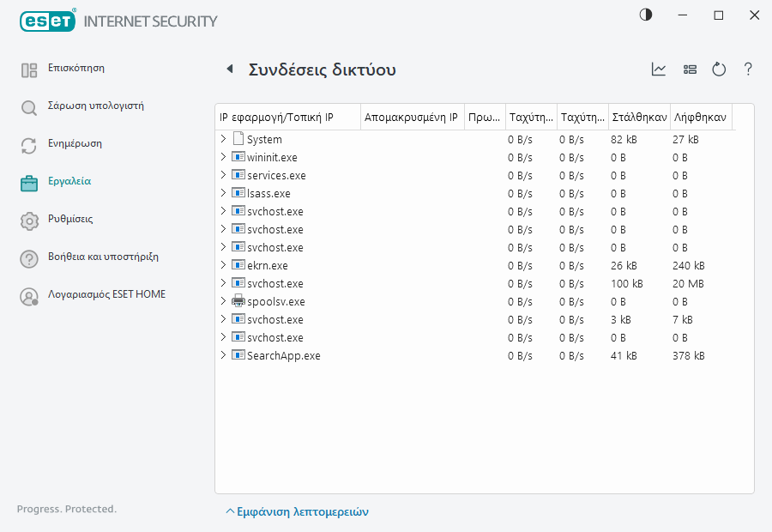Open the Επισκόπηση sidebar section

(x=75, y=69)
